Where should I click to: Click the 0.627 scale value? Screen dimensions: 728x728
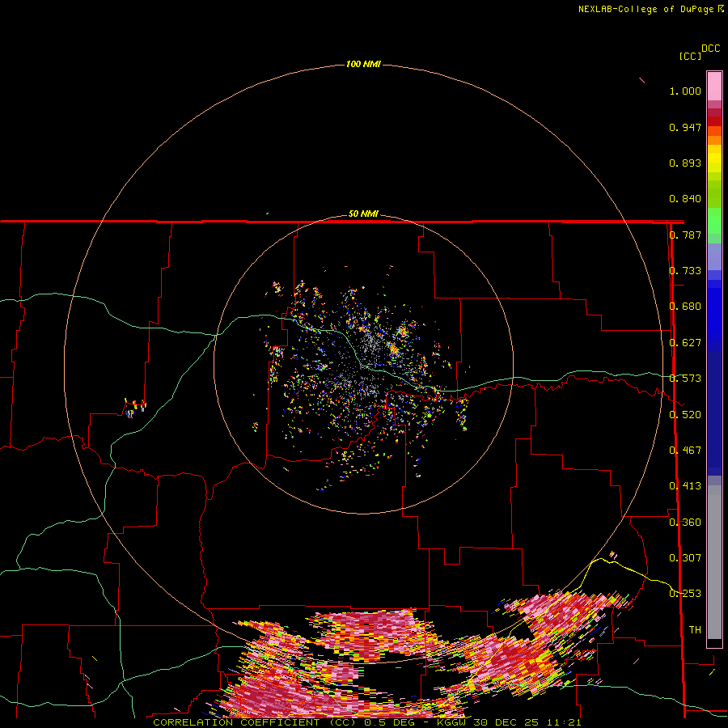pyautogui.click(x=685, y=343)
